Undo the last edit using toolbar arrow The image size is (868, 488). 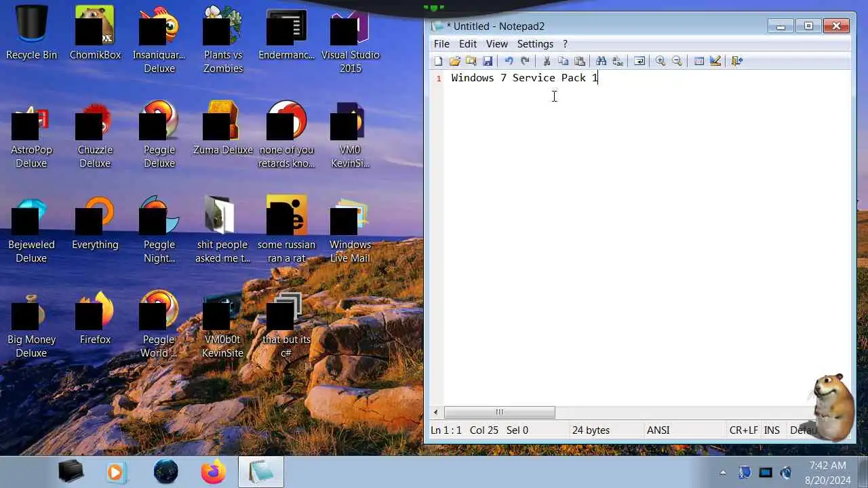509,61
